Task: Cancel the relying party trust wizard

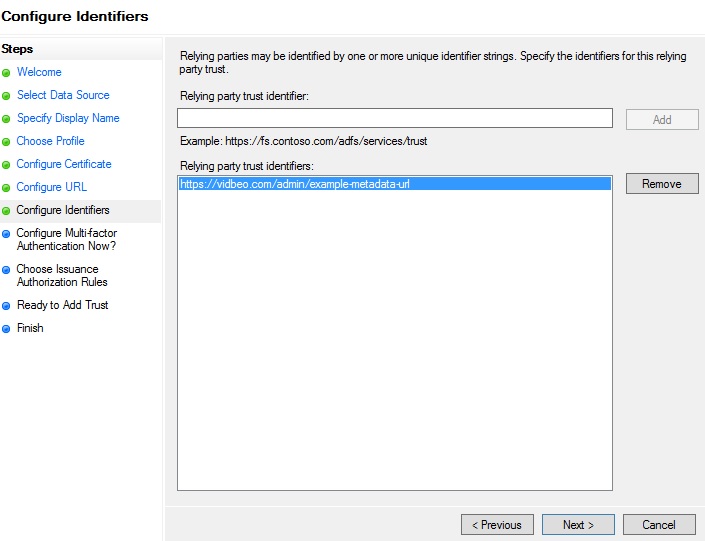Action: (659, 524)
